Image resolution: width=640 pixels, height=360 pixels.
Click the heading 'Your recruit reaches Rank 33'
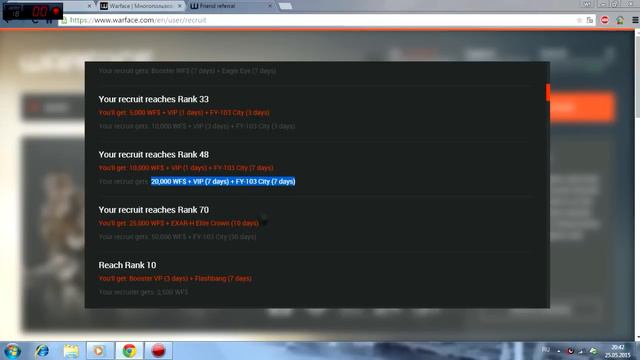(x=153, y=99)
